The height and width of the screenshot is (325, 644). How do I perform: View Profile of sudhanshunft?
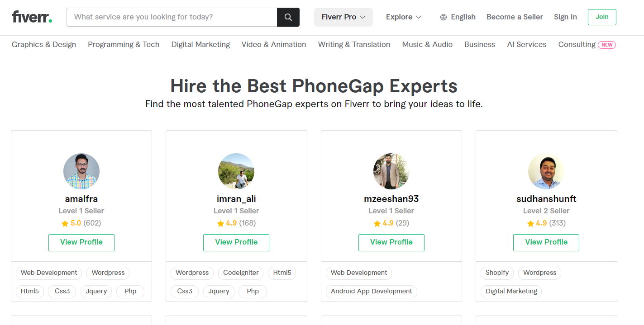(546, 242)
